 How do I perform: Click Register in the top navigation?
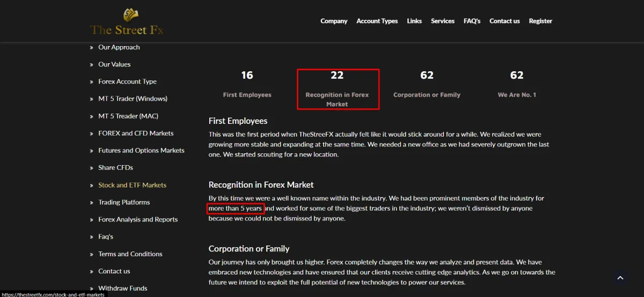[540, 21]
